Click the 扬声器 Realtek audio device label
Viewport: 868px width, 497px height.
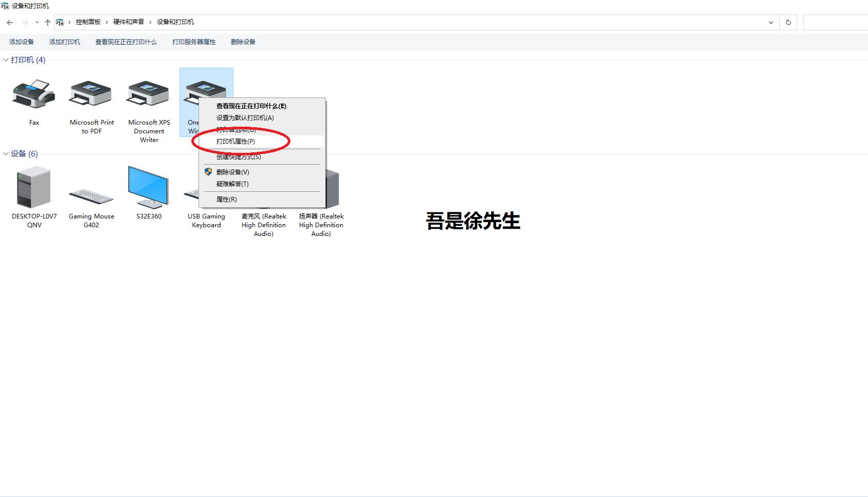pos(321,225)
